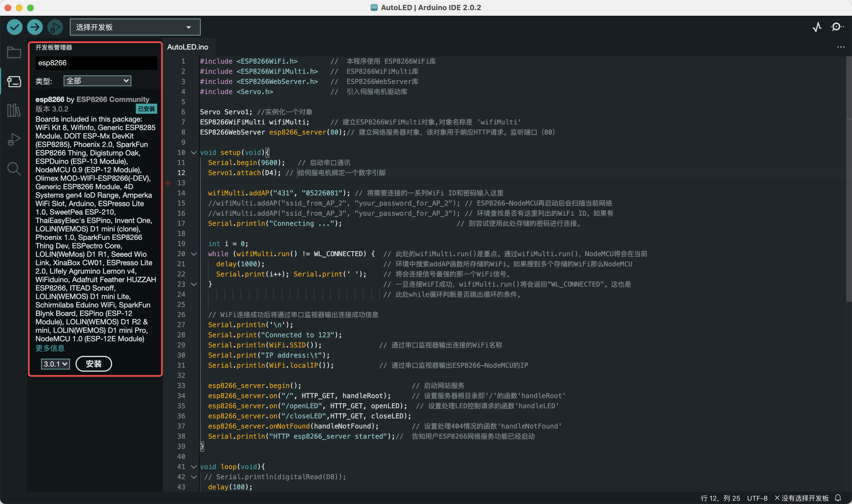Screen dimensions: 852x504
Task: Click the delay(100) line
Action: pyautogui.click(x=230, y=487)
